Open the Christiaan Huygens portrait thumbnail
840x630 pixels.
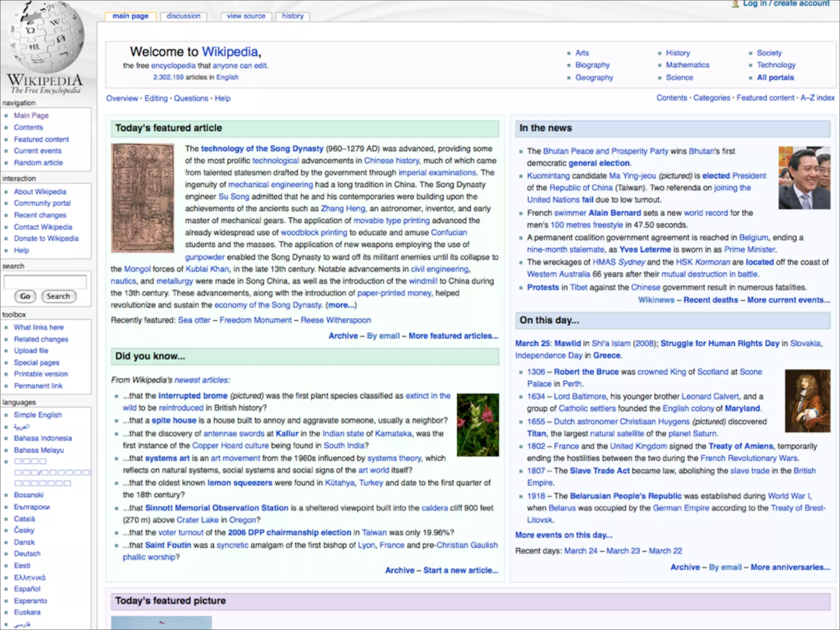[807, 401]
